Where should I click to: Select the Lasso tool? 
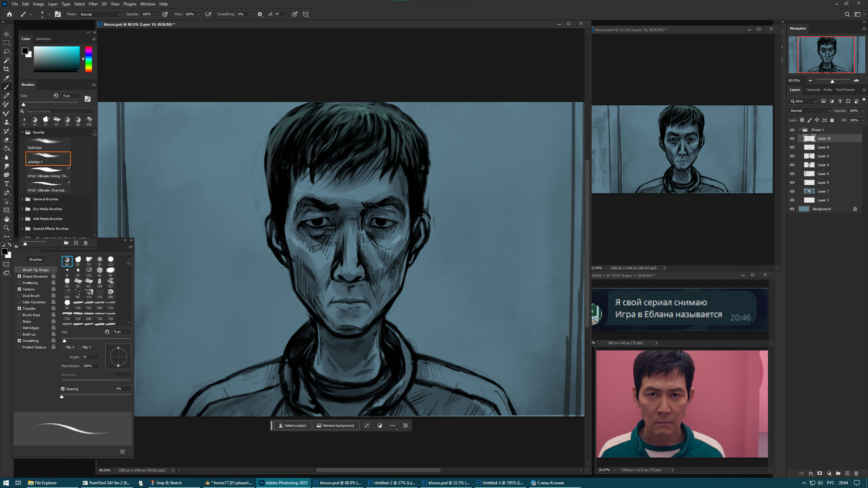point(6,52)
